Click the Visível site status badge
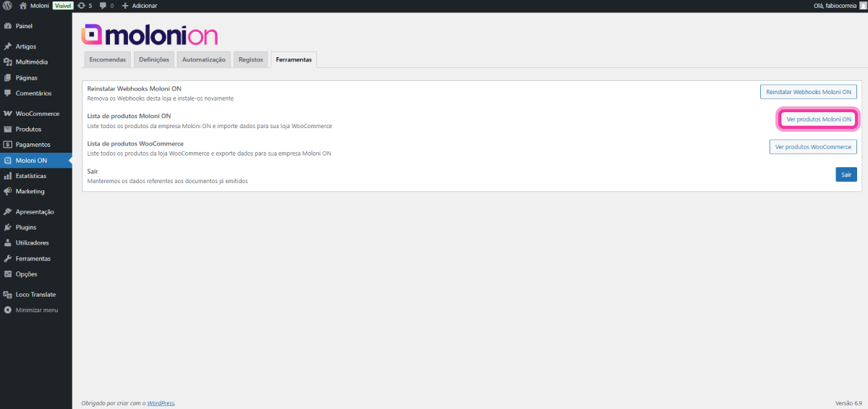 (x=63, y=5)
